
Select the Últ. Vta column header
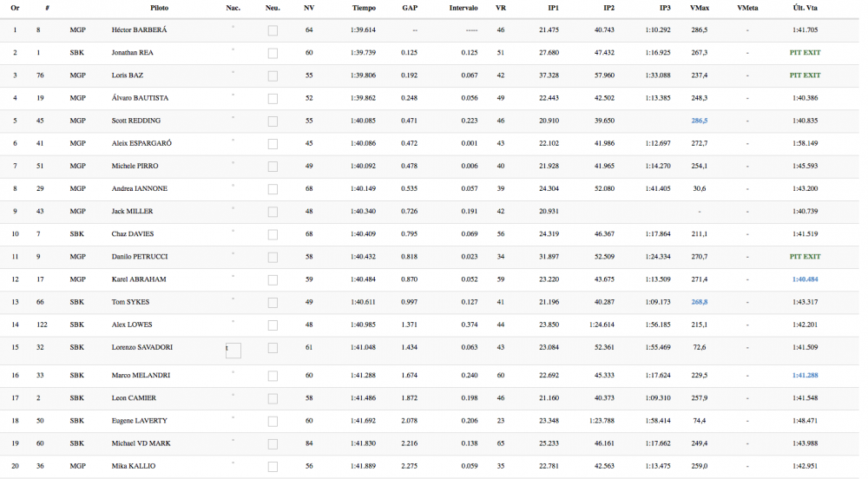(x=805, y=8)
